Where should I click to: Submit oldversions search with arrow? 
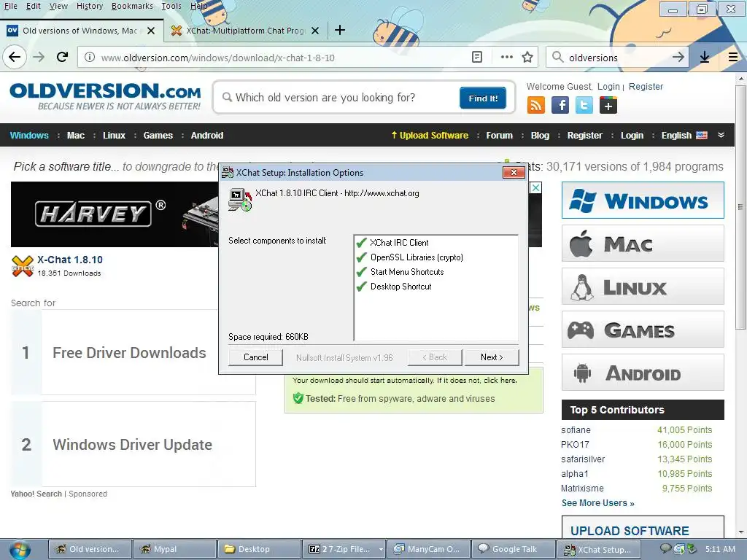(x=678, y=57)
